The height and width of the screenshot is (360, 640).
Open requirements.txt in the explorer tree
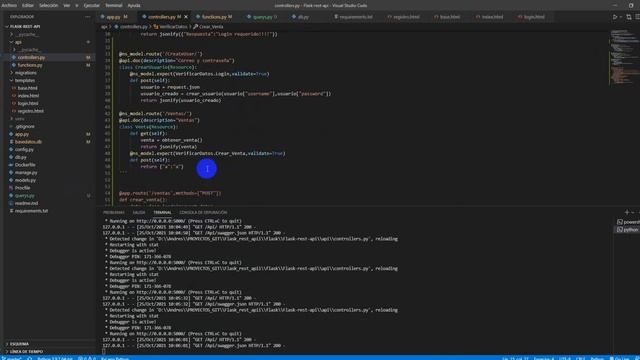[31, 211]
